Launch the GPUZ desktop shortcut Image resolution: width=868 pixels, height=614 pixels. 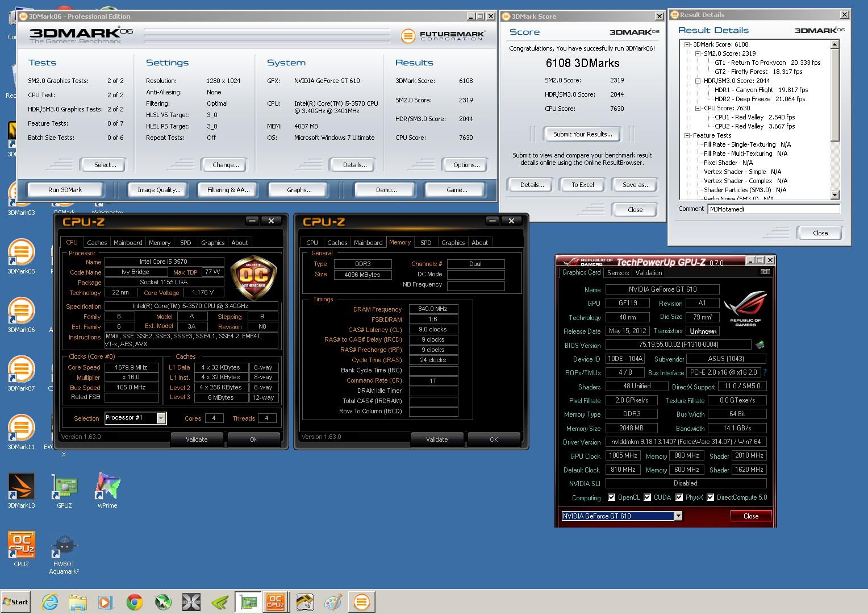click(x=64, y=491)
